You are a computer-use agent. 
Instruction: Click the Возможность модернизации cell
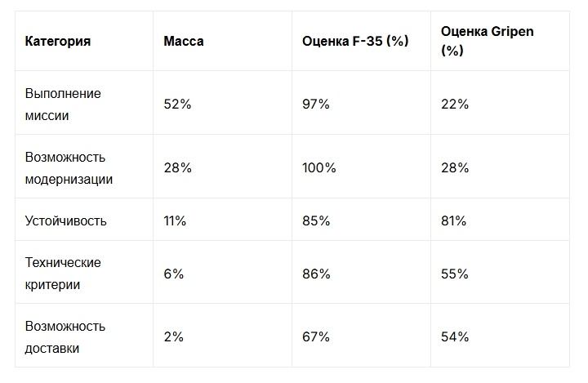tap(69, 167)
